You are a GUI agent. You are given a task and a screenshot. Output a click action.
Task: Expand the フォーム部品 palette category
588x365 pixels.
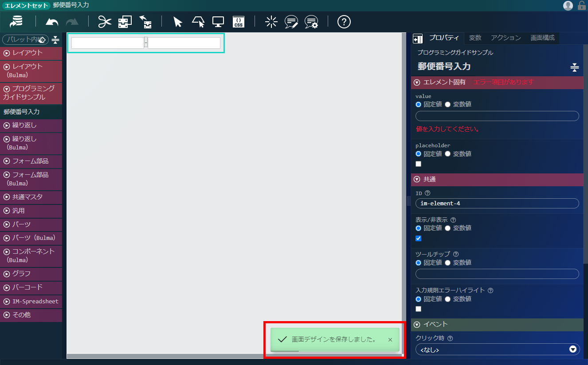coord(31,161)
